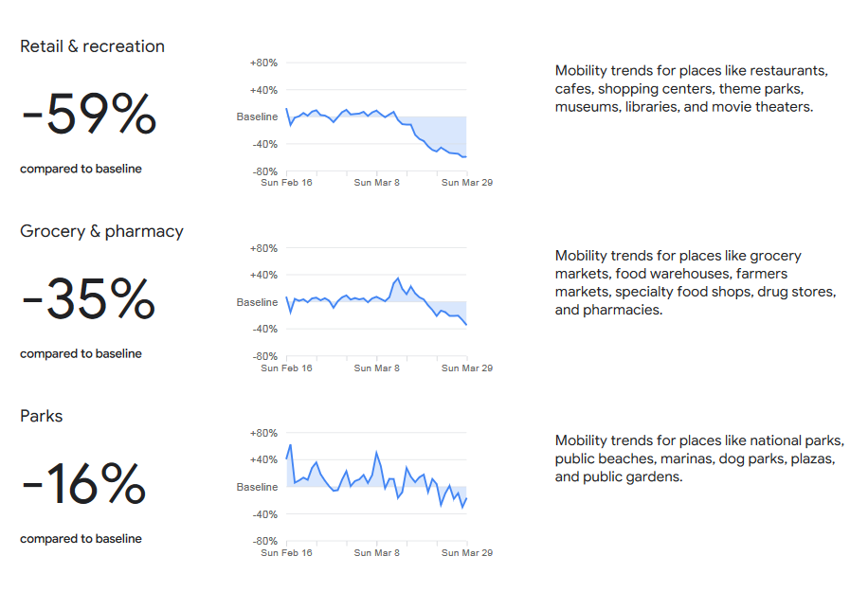The image size is (868, 610).
Task: Click the Retail & recreation heading
Action: click(x=93, y=46)
